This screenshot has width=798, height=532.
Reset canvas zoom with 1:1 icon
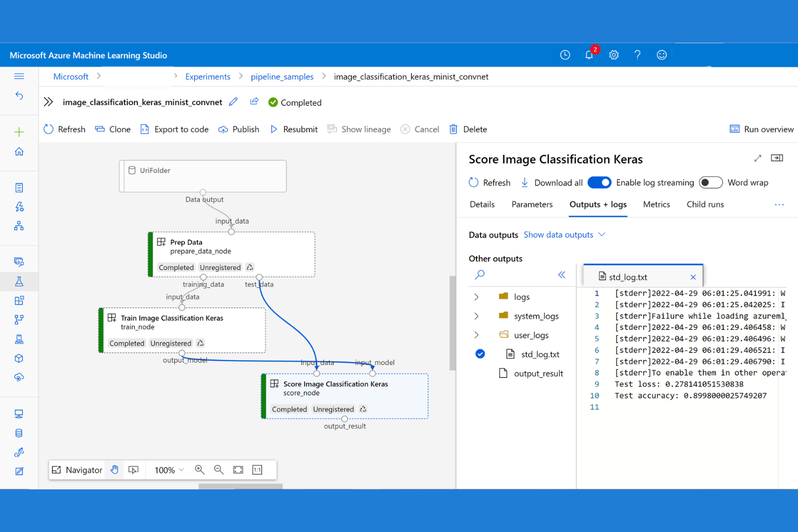[257, 470]
